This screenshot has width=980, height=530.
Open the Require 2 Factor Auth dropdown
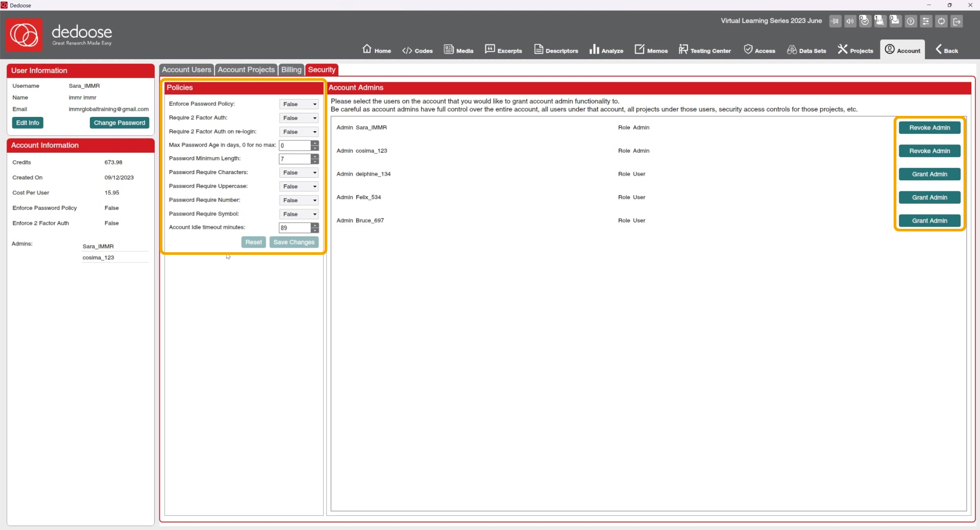click(299, 118)
